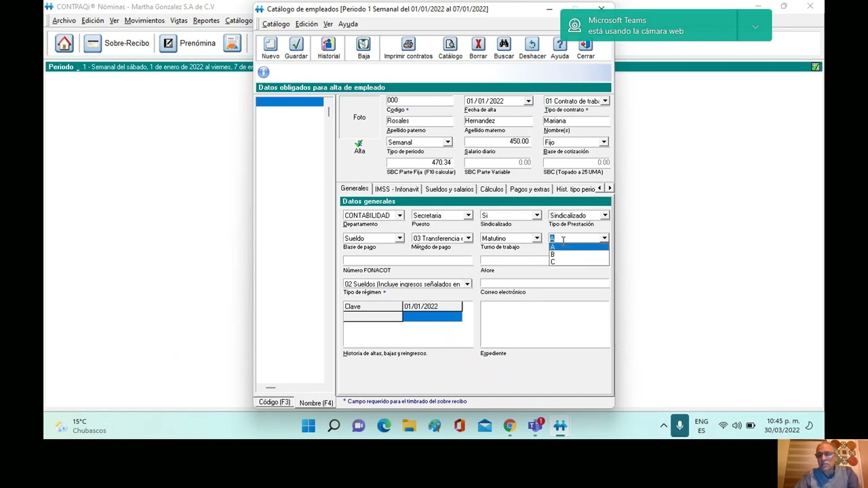Click the Código input field
Screen dimensions: 868x488
coord(420,100)
